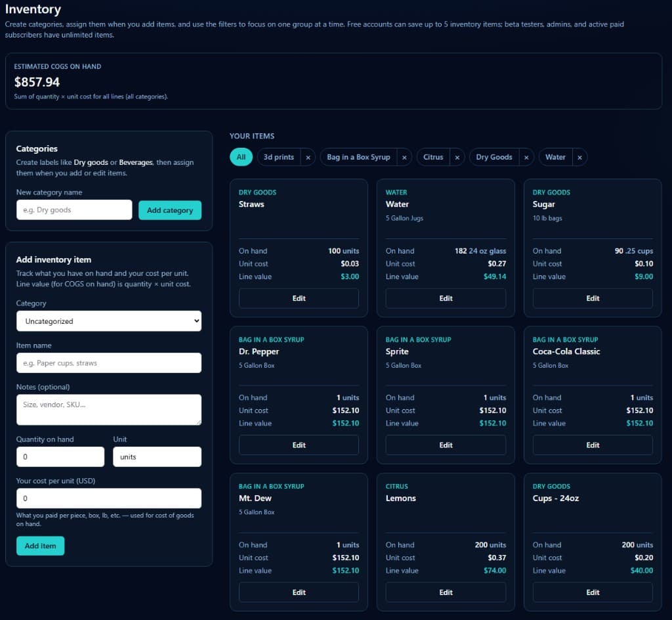Edit the Coca-Cola Classic item
This screenshot has height=620, width=672.
[x=592, y=445]
